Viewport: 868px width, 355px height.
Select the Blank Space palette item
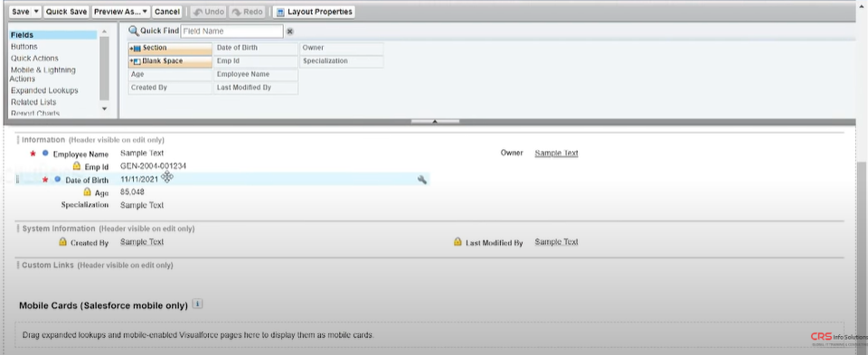point(170,61)
